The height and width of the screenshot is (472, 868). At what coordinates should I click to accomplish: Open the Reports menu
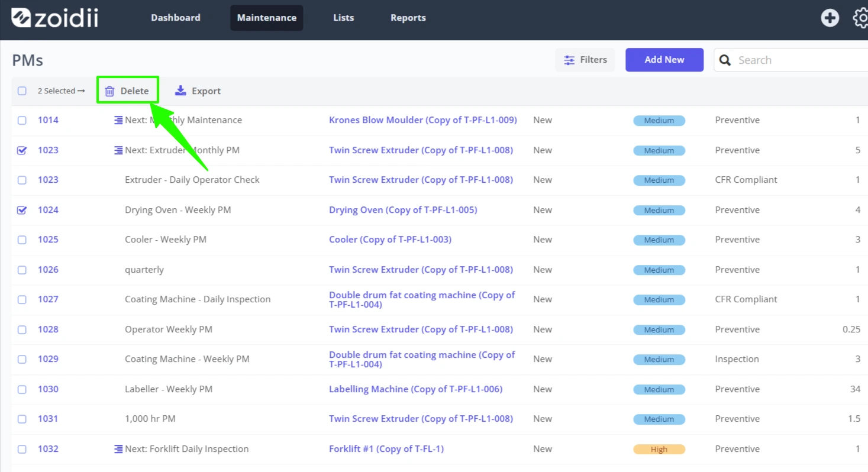408,18
